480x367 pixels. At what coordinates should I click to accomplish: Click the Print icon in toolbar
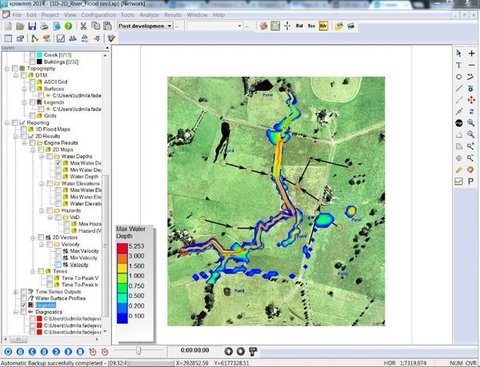pos(44,26)
